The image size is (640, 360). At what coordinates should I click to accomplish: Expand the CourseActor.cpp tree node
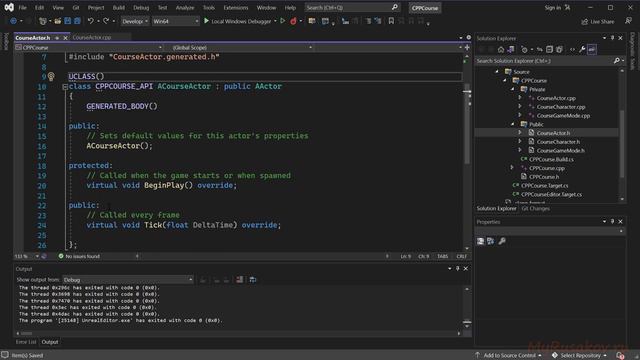click(520, 98)
